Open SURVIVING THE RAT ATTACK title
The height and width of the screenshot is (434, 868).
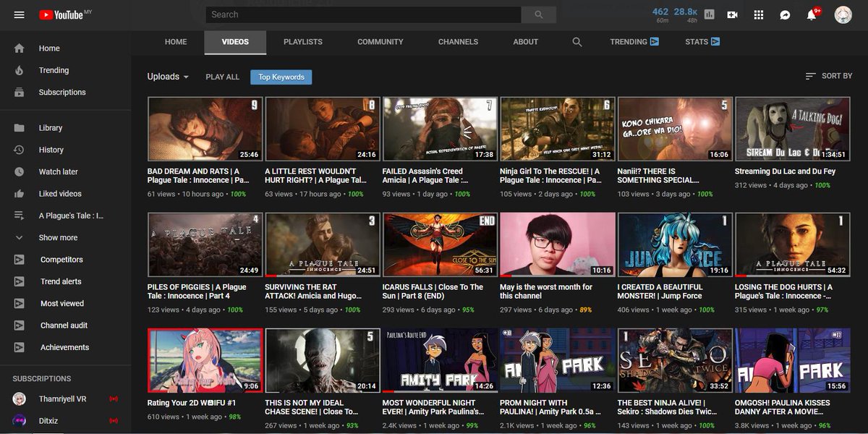tap(312, 292)
